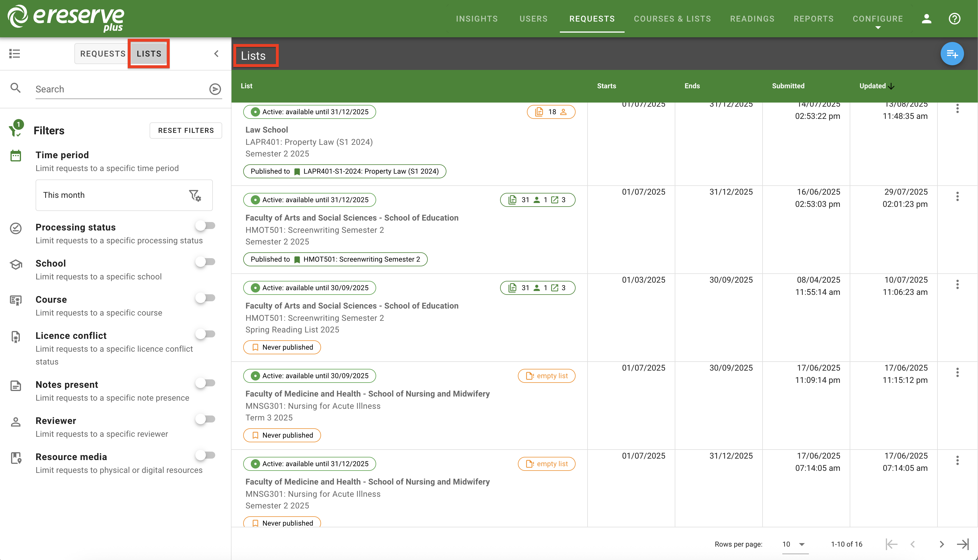Open the rows per page dropdown

click(793, 544)
